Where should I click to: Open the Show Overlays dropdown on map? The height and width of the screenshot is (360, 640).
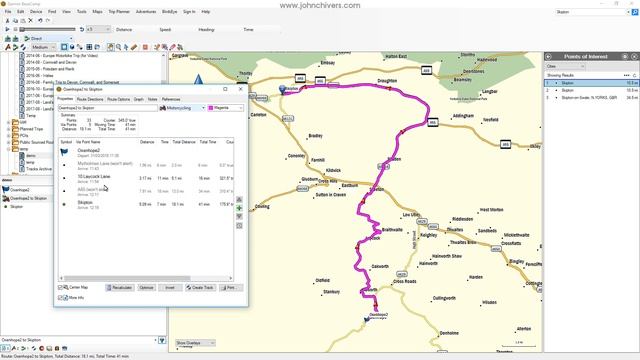click(195, 343)
